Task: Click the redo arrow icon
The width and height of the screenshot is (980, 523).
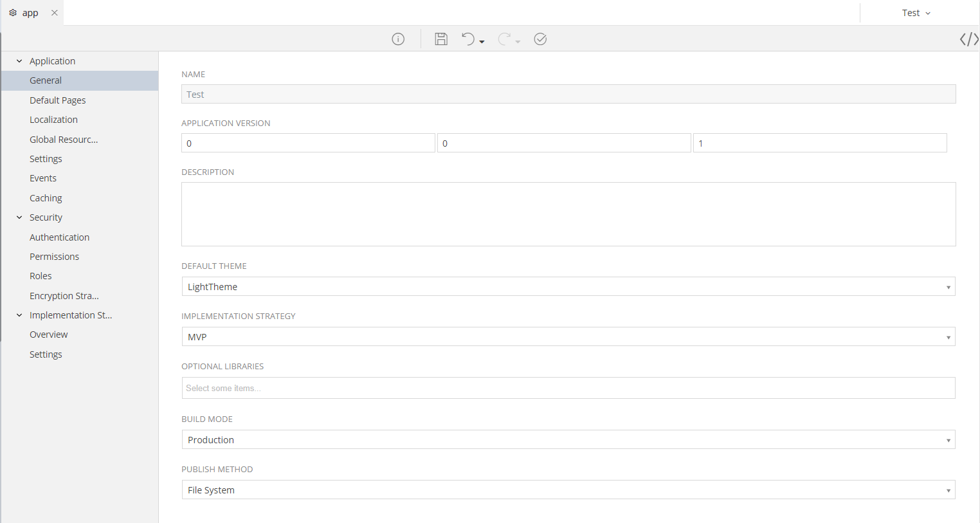Action: [x=505, y=39]
